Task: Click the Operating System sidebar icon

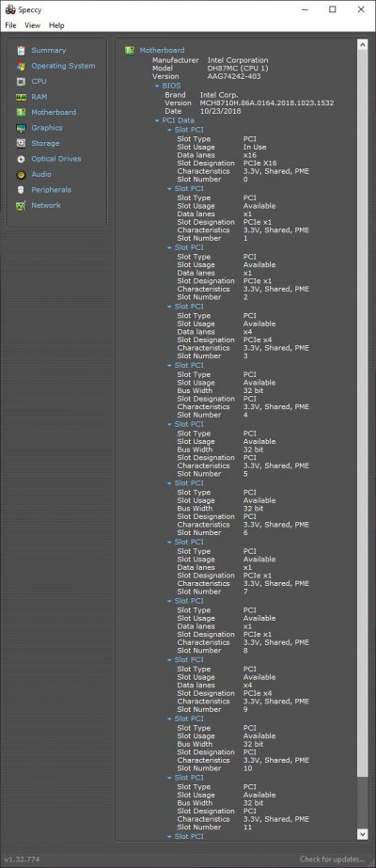Action: point(21,66)
